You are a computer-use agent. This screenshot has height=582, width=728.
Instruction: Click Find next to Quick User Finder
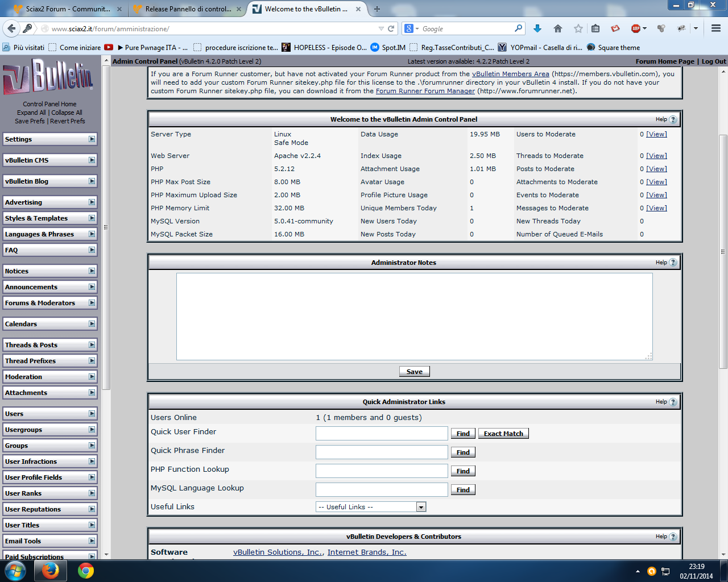point(463,434)
